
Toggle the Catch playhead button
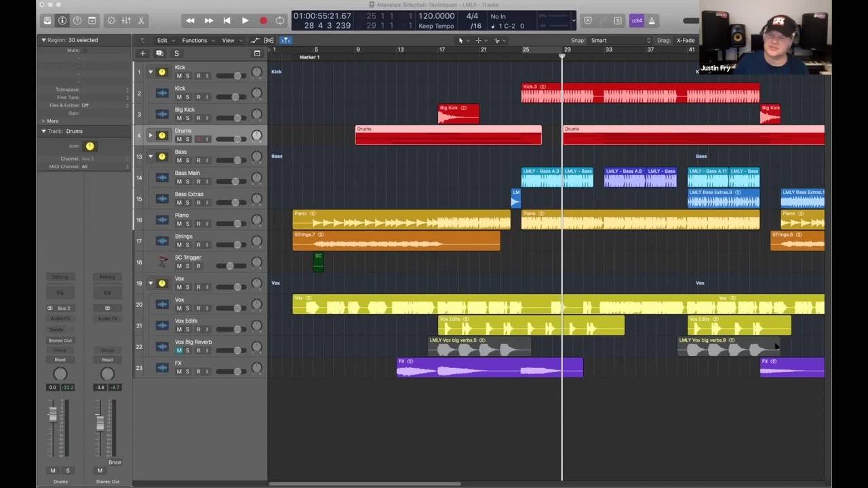tap(285, 41)
